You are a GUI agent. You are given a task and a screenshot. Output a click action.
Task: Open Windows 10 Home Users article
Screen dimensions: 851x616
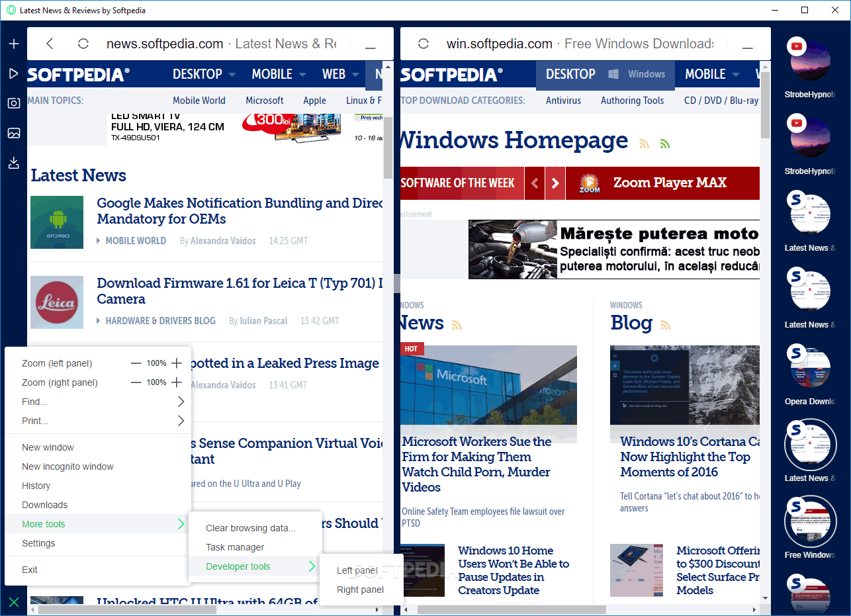514,570
